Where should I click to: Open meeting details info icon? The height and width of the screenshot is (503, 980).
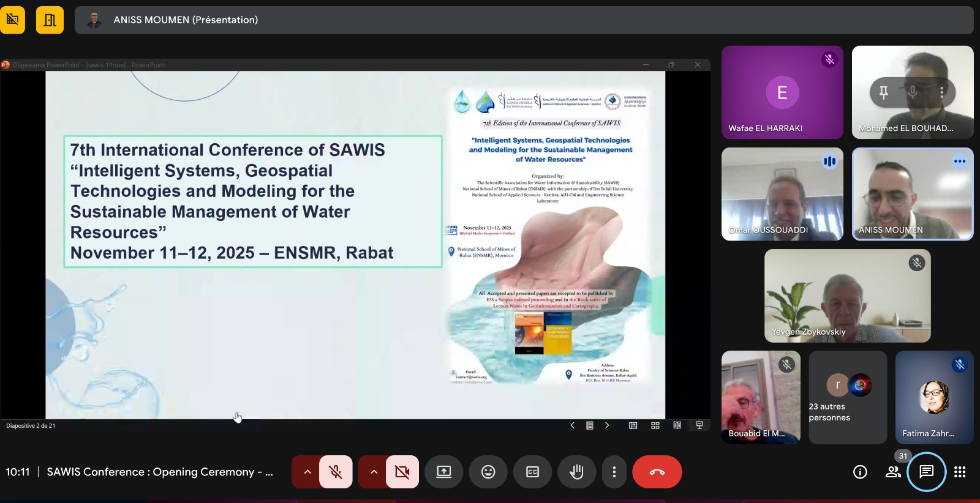[x=860, y=472]
